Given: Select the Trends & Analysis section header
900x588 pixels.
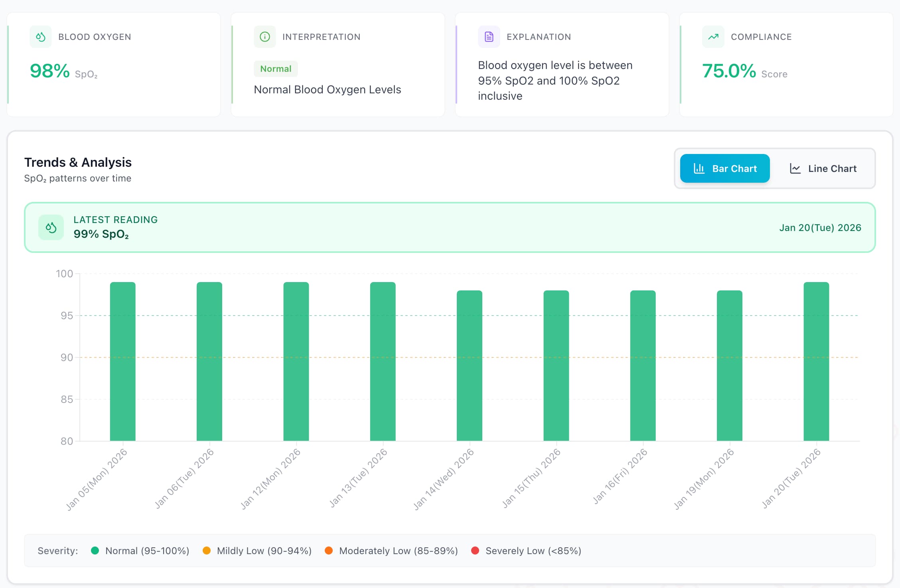Looking at the screenshot, I should click(78, 162).
